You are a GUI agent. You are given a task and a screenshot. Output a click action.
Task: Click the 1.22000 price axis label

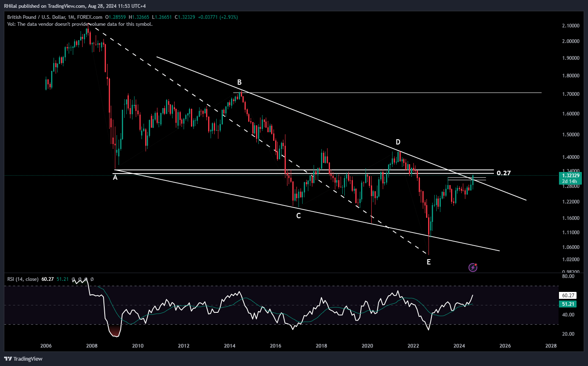571,202
